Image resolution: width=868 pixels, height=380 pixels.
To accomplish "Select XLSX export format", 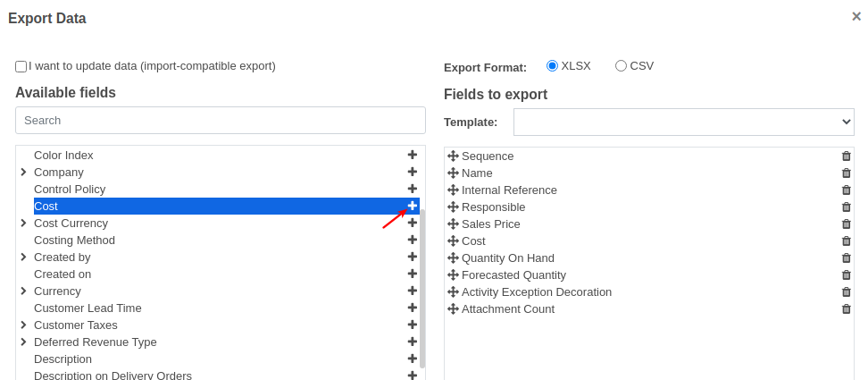I will (552, 65).
